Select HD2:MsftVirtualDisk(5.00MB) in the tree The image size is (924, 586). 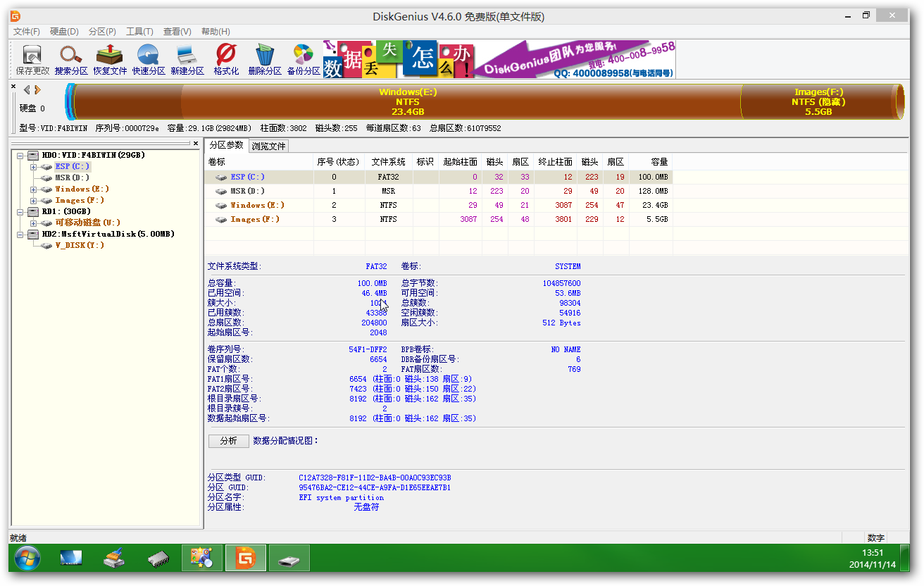[108, 234]
